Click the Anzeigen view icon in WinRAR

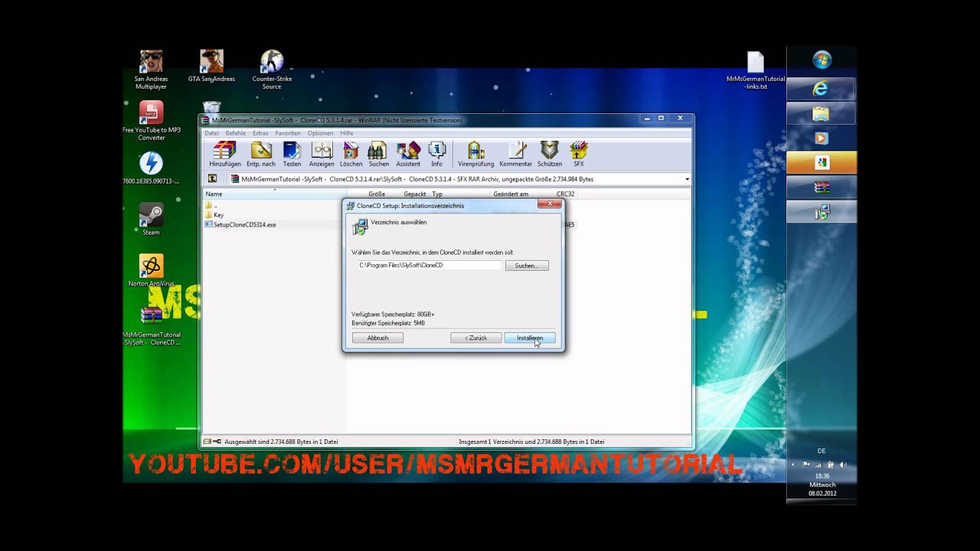tap(322, 154)
